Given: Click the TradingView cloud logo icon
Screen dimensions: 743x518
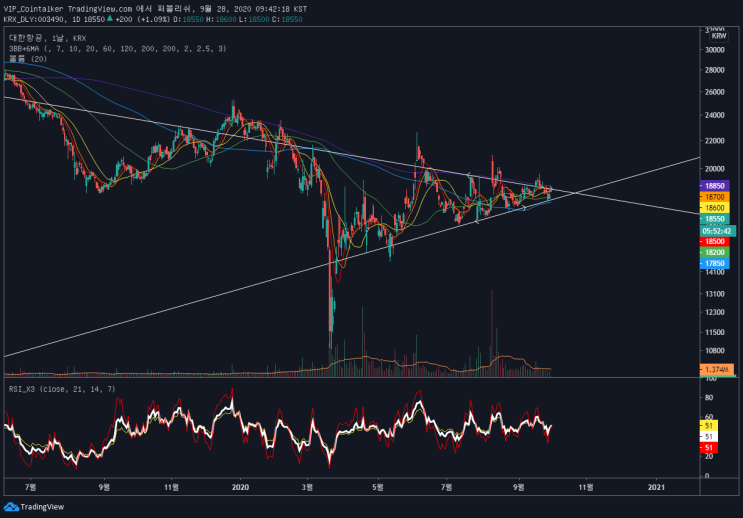Looking at the screenshot, I should click(11, 507).
